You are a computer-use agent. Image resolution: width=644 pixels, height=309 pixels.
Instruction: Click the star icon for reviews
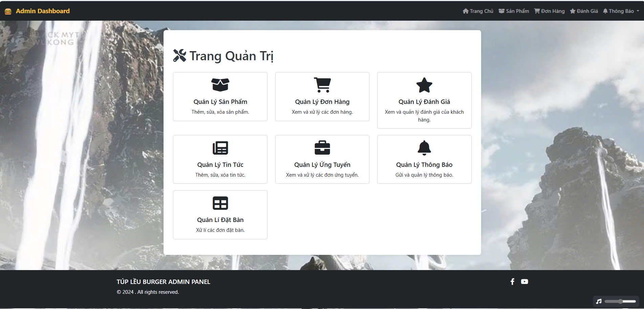coord(424,85)
